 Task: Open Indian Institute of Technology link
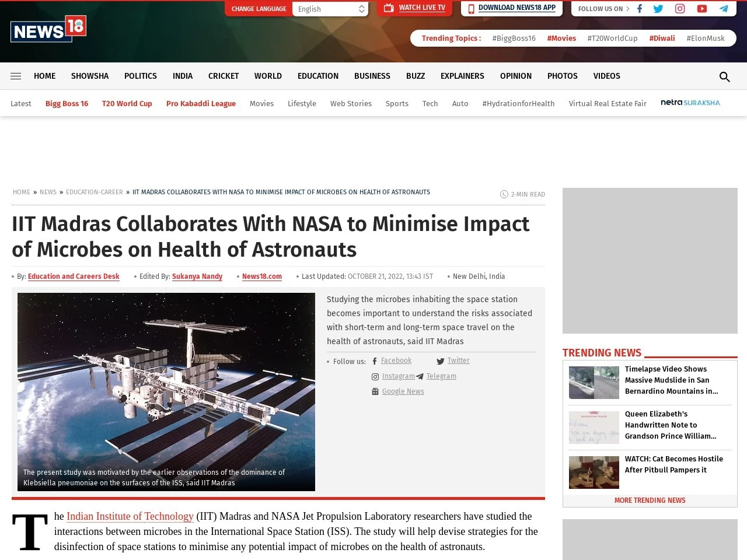click(x=130, y=516)
